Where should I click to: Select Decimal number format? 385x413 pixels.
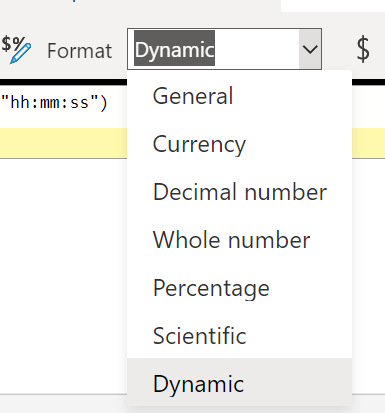(x=239, y=192)
